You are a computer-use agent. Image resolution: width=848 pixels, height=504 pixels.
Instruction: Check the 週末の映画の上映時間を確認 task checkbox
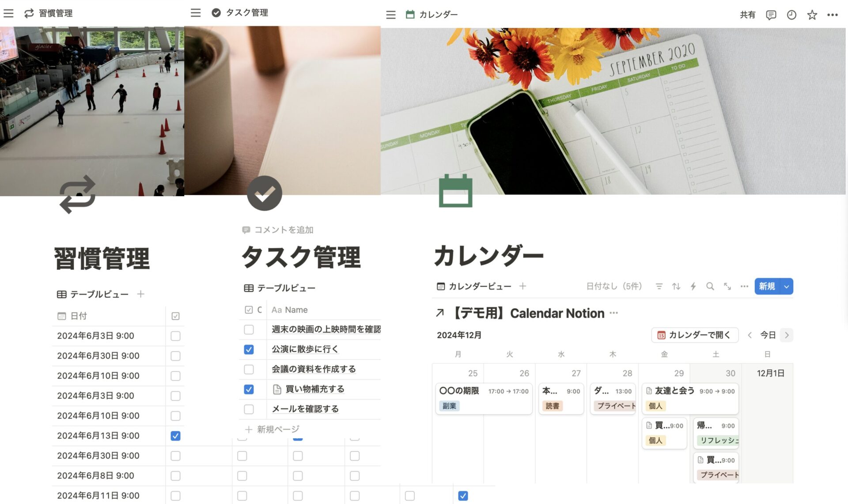[249, 330]
